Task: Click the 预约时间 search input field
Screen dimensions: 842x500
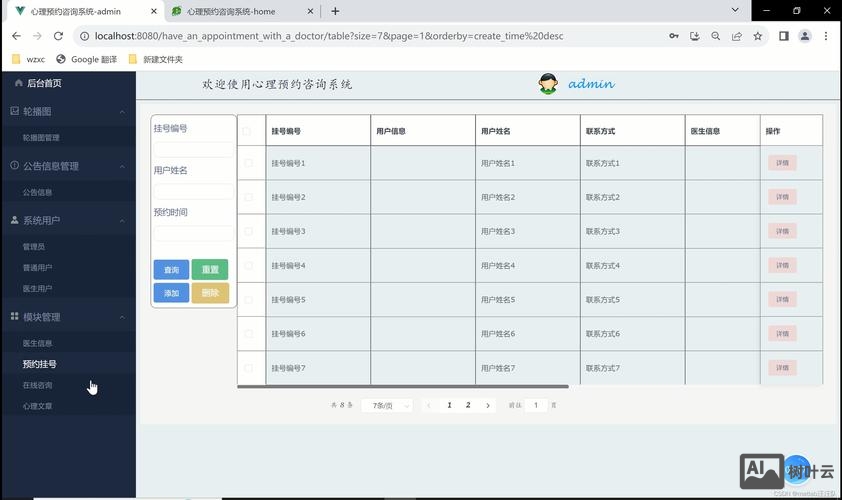Action: click(193, 233)
